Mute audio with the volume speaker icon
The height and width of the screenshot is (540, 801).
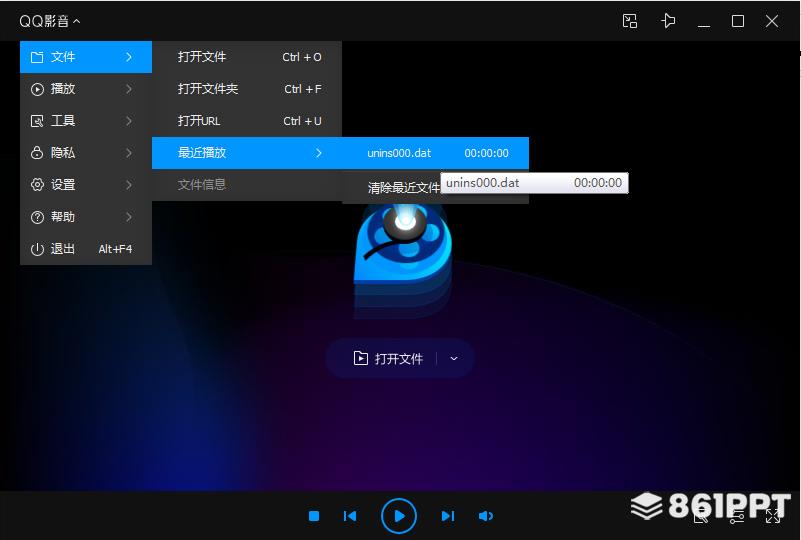485,516
